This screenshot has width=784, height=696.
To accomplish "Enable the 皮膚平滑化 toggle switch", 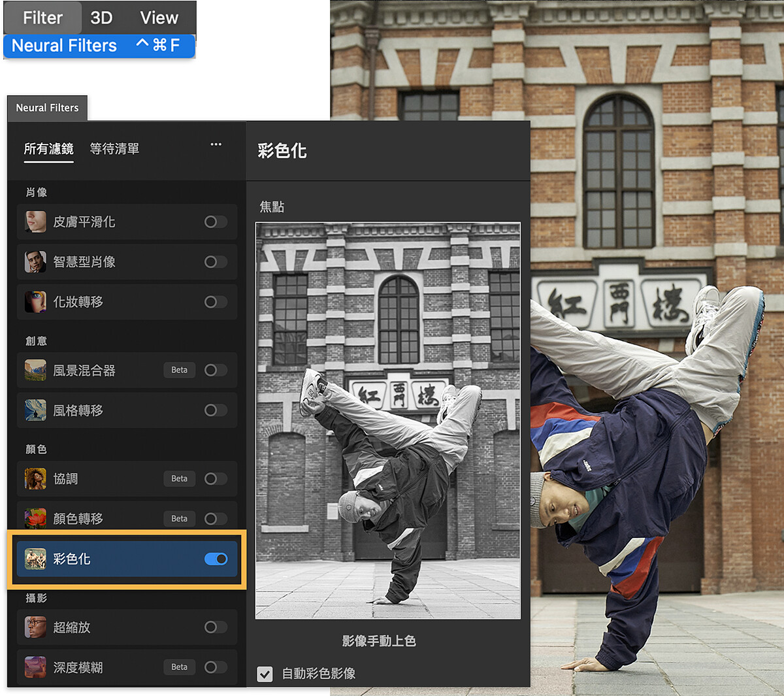I will (x=216, y=222).
